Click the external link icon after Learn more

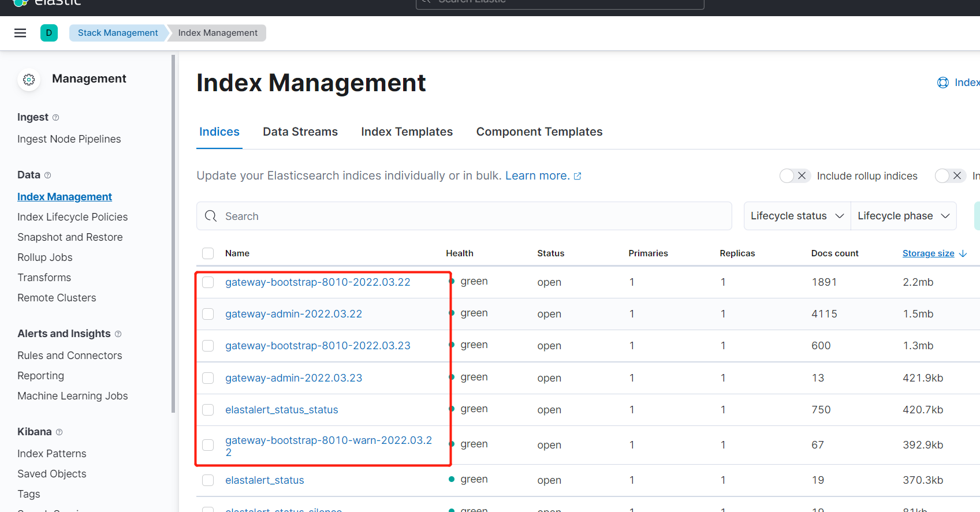(x=577, y=176)
